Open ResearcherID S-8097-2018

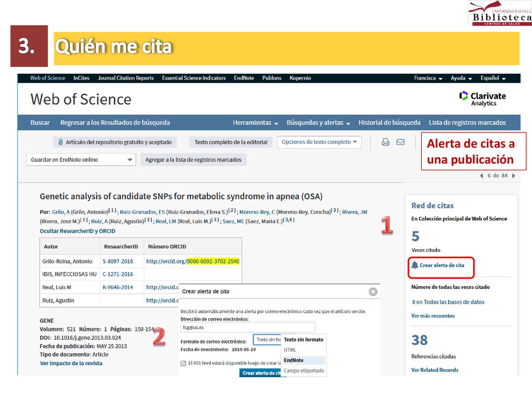pyautogui.click(x=118, y=261)
